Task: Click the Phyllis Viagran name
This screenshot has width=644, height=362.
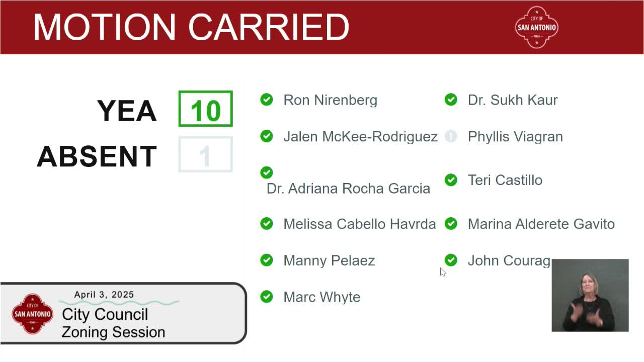Action: coord(515,137)
